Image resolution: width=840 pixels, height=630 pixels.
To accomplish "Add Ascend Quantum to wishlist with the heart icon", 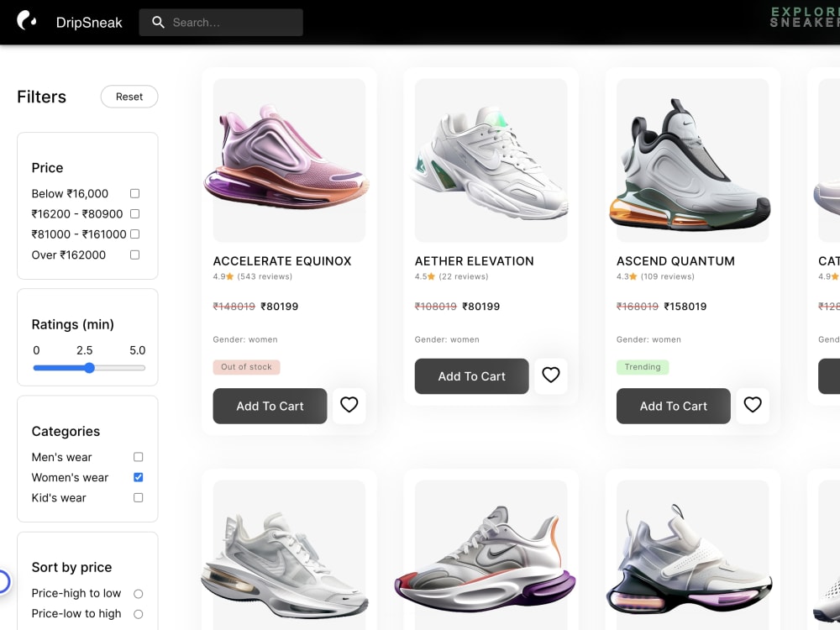I will point(752,406).
